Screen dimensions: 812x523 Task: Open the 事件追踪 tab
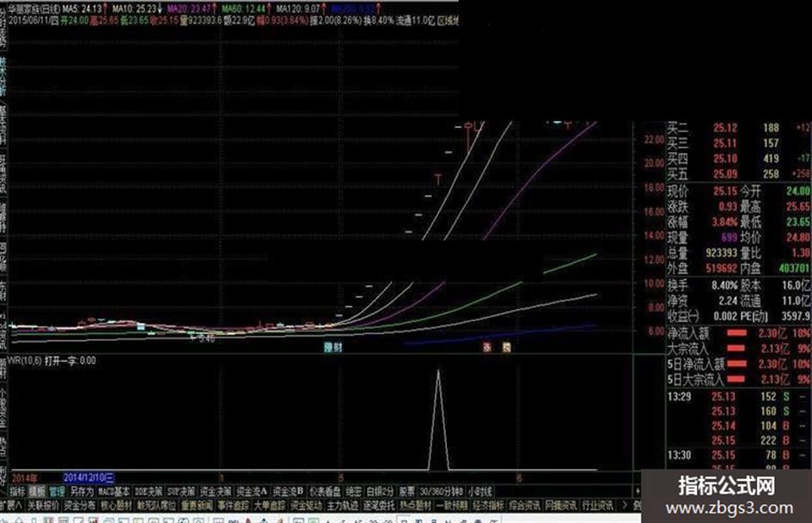pyautogui.click(x=233, y=505)
